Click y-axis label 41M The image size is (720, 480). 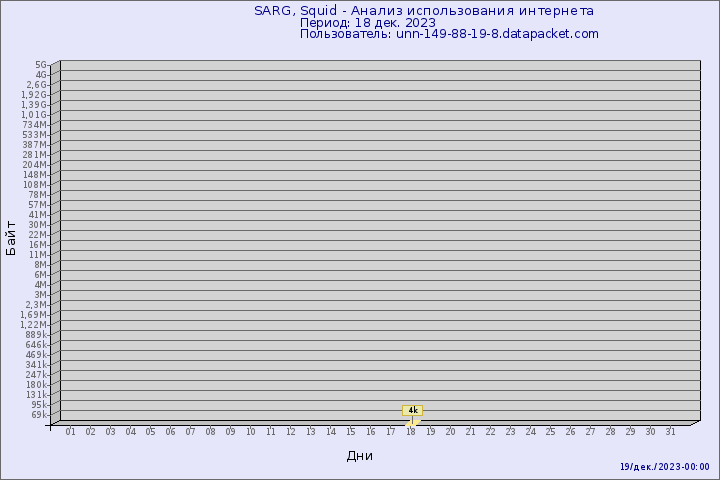(x=38, y=215)
